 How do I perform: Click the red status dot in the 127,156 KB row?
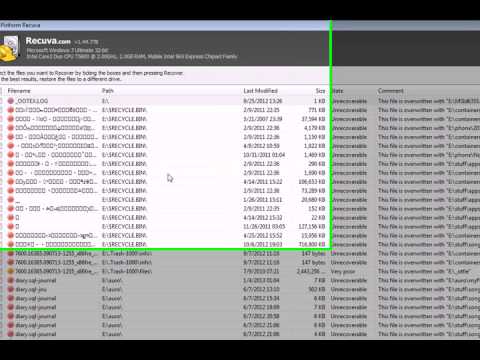tap(11, 226)
